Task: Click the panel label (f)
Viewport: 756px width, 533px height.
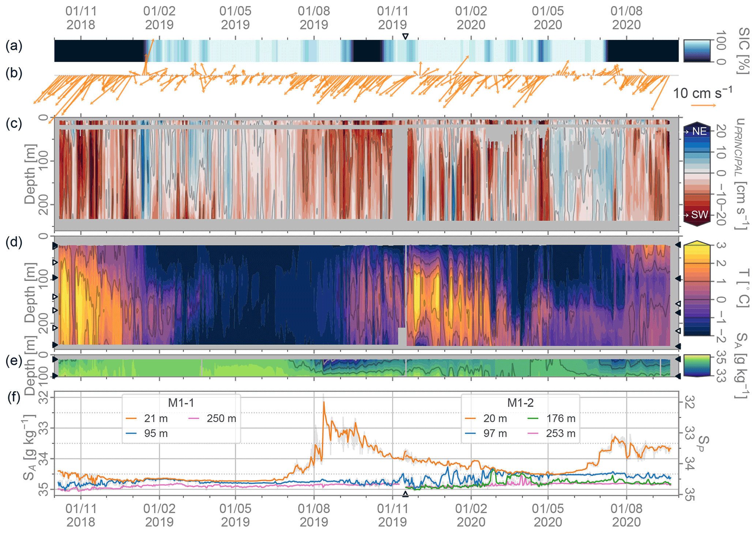Action: click(x=14, y=397)
